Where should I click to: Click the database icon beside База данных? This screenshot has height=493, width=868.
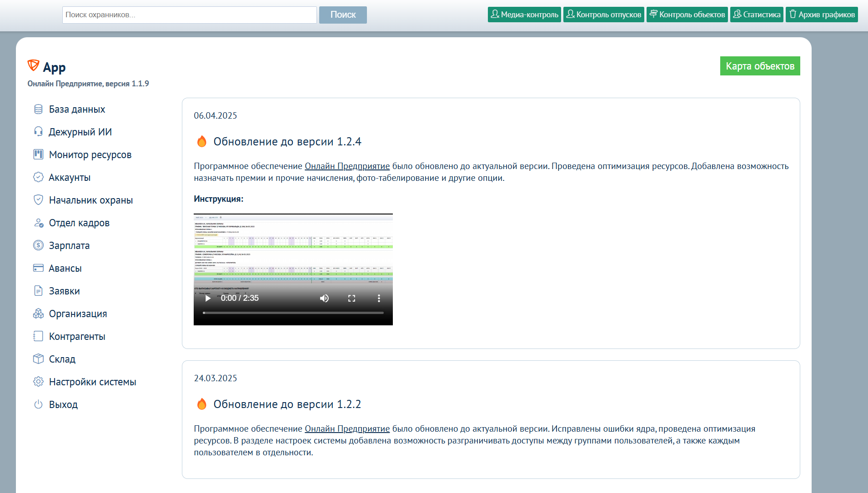tap(38, 109)
